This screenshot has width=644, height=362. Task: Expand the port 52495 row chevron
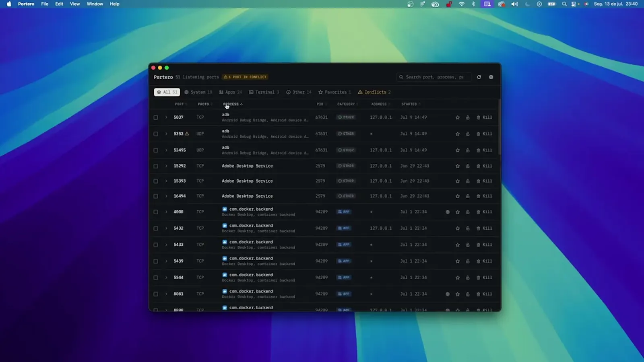(x=166, y=150)
